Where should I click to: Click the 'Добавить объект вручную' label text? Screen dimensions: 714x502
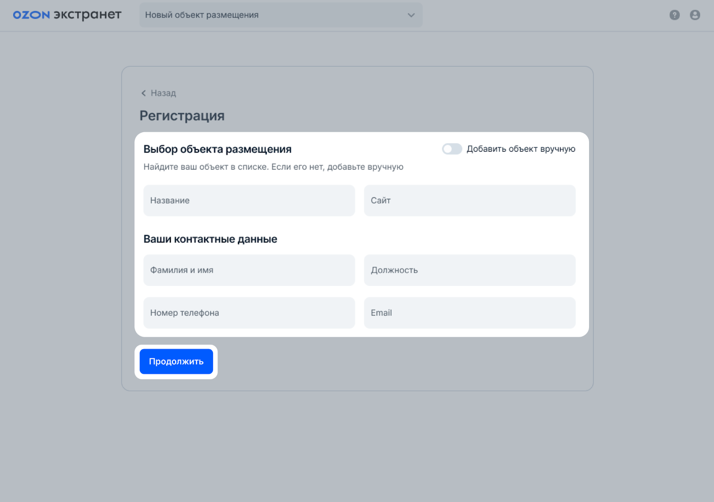click(x=520, y=149)
